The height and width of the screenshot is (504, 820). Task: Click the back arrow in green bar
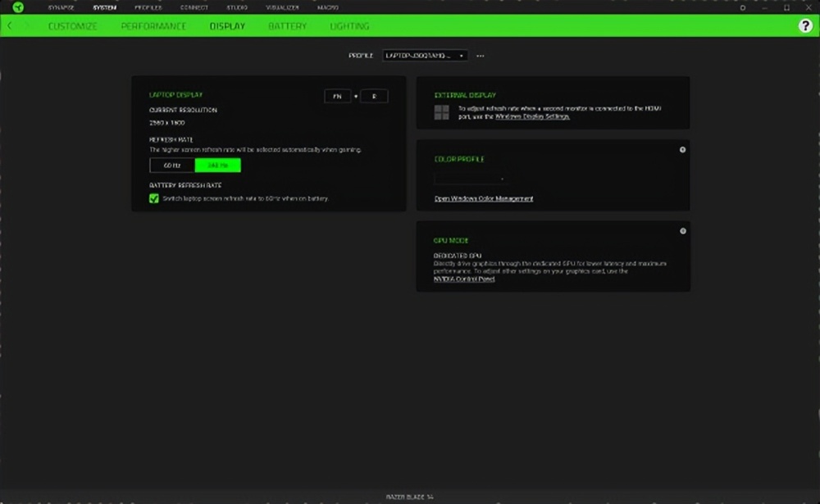(x=10, y=26)
